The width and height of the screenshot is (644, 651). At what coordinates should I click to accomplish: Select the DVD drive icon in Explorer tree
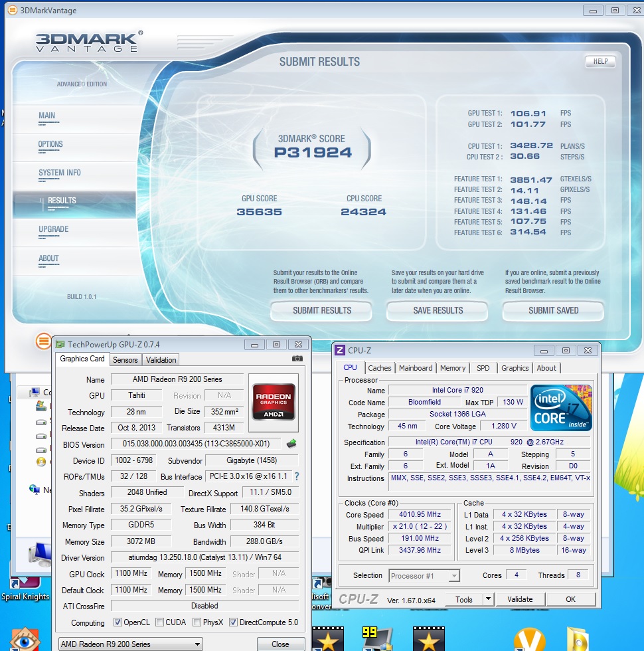[41, 462]
